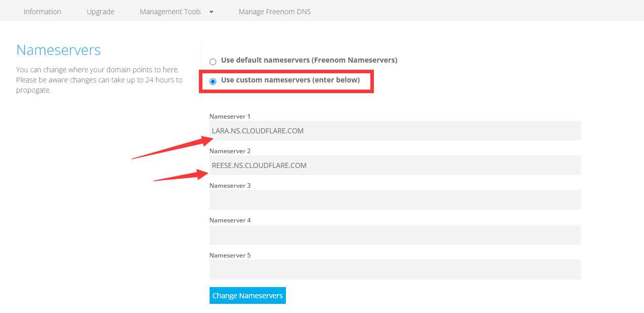Image resolution: width=644 pixels, height=313 pixels.
Task: Click into the empty Nameserver 5 field
Action: (395, 269)
